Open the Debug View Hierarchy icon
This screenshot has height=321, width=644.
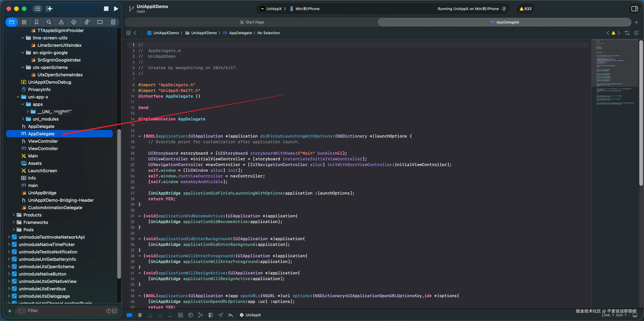191,315
